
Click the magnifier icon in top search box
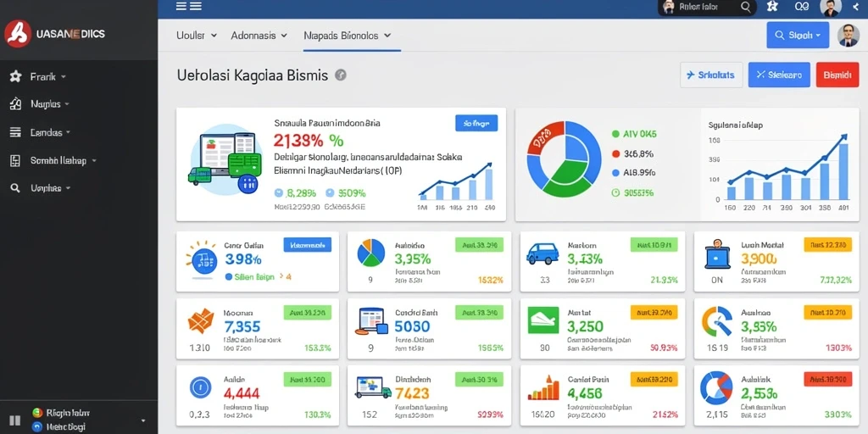(x=746, y=7)
